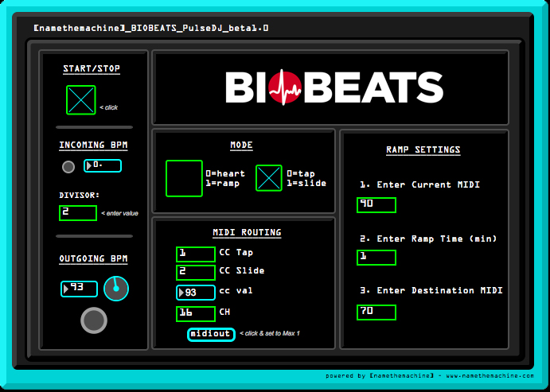The width and height of the screenshot is (550, 392).
Task: Toggle the START/STOP crossed box
Action: pyautogui.click(x=81, y=100)
